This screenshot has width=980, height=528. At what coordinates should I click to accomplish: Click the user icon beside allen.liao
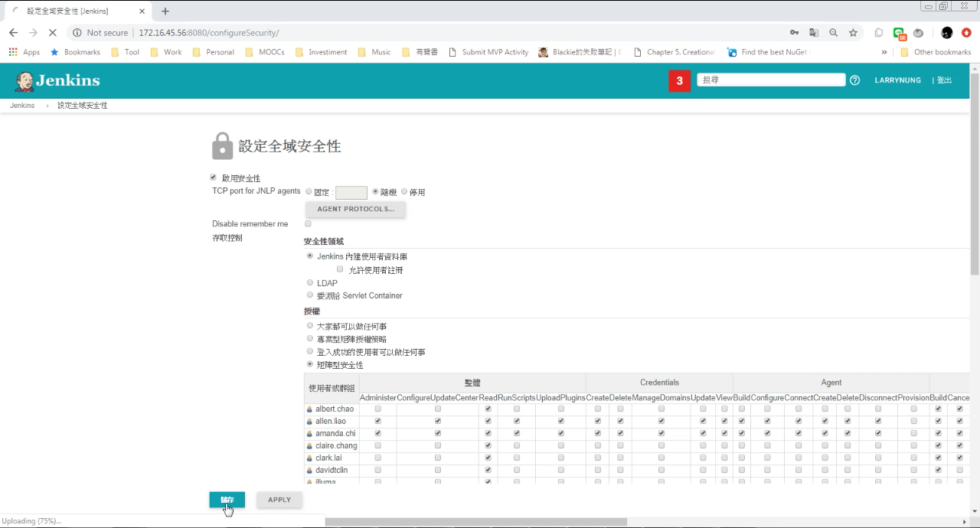coord(309,422)
